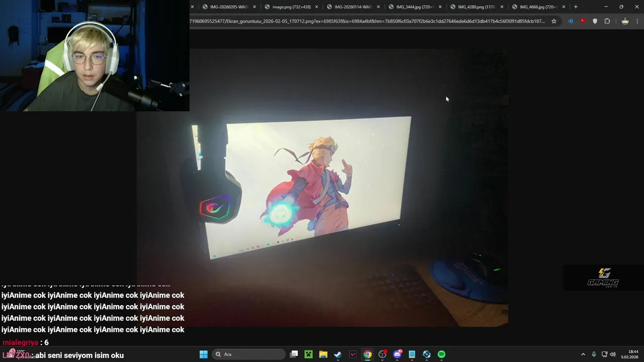Open OBS Studio from the taskbar

[382, 354]
